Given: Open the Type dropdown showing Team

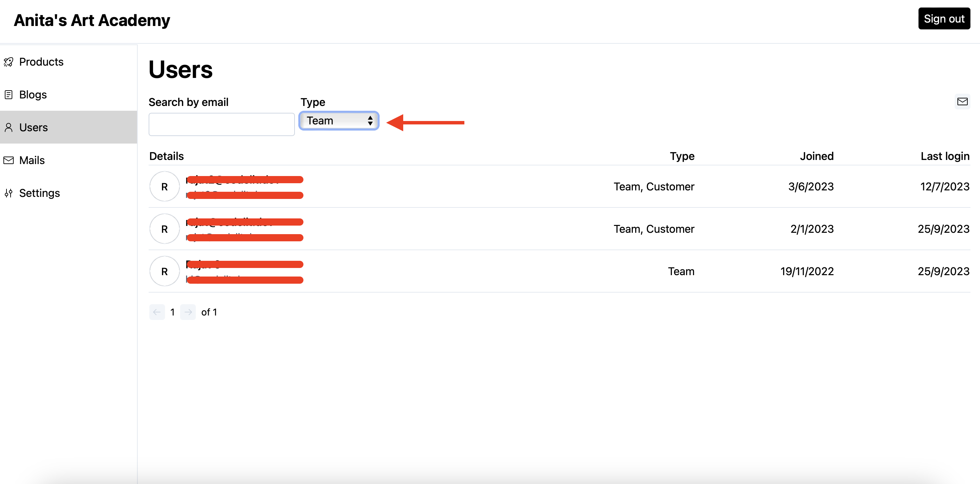Looking at the screenshot, I should pyautogui.click(x=339, y=121).
